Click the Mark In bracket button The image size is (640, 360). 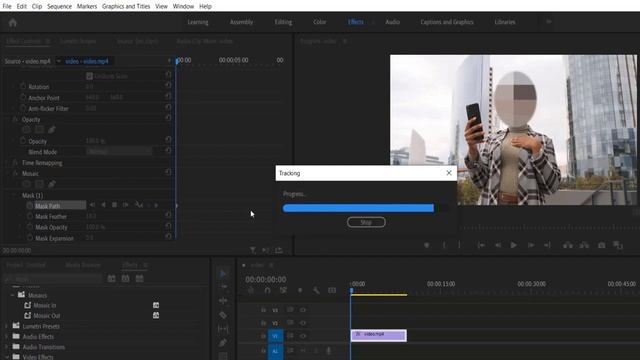(x=444, y=245)
